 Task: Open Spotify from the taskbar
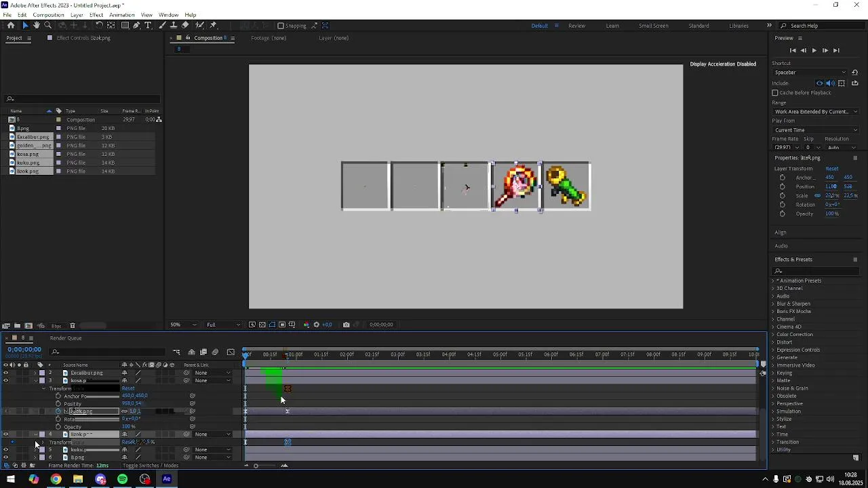[122, 479]
